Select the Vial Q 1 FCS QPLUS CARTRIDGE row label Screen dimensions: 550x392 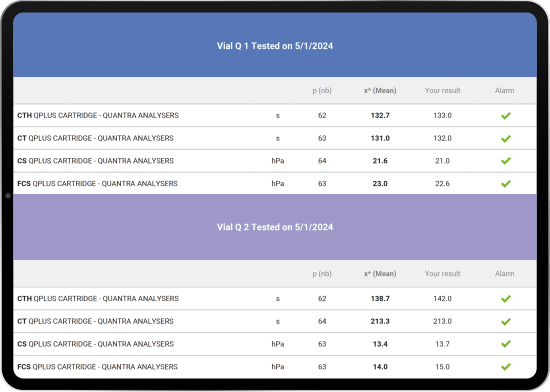coord(97,183)
